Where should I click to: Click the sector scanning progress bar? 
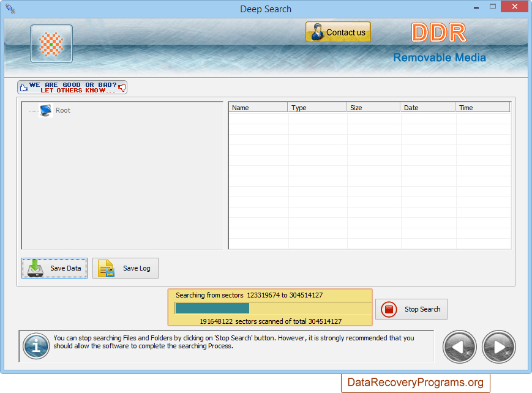(x=273, y=308)
